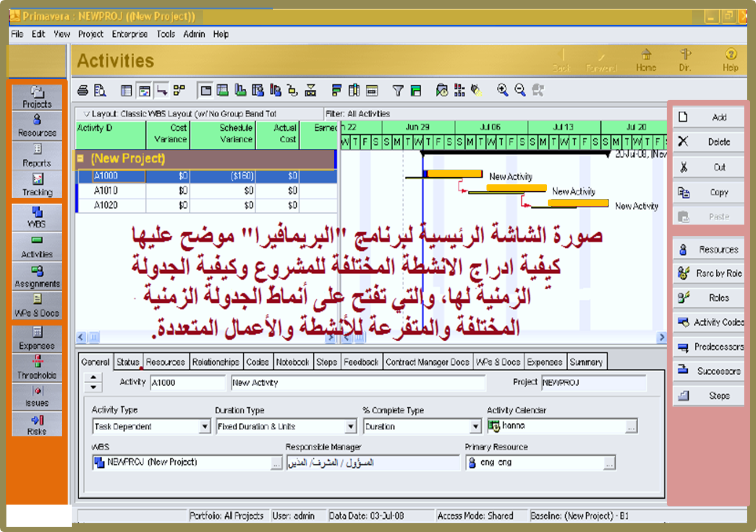Open the Duration Type dropdown

351,427
